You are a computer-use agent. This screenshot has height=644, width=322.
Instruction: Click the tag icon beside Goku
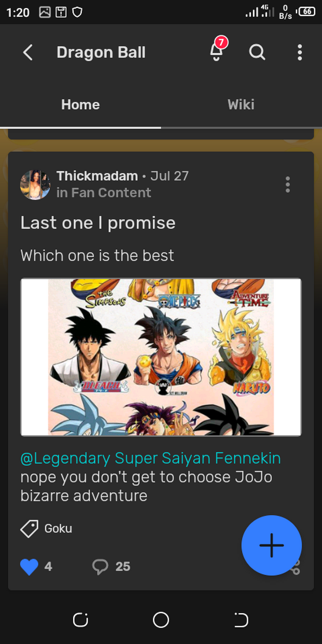click(x=29, y=528)
